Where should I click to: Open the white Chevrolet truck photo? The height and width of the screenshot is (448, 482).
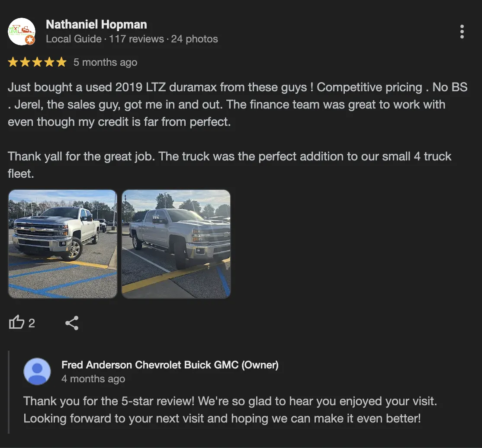tap(63, 244)
